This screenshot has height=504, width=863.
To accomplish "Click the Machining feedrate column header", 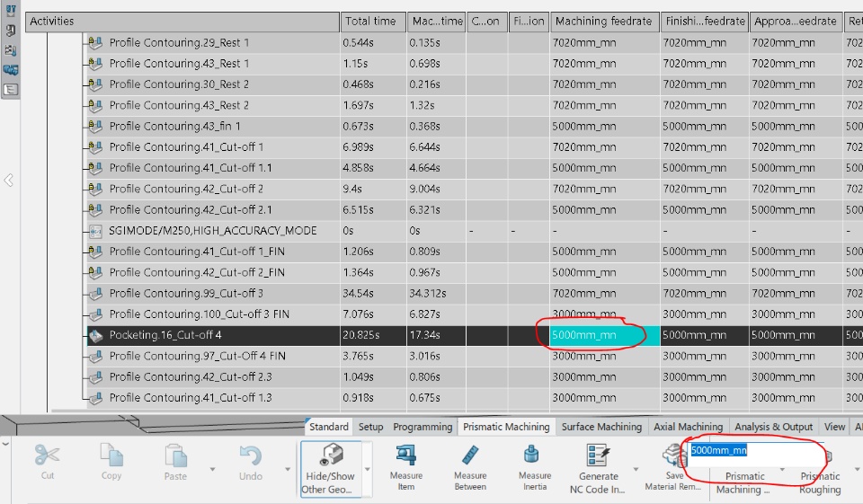I will coord(605,22).
